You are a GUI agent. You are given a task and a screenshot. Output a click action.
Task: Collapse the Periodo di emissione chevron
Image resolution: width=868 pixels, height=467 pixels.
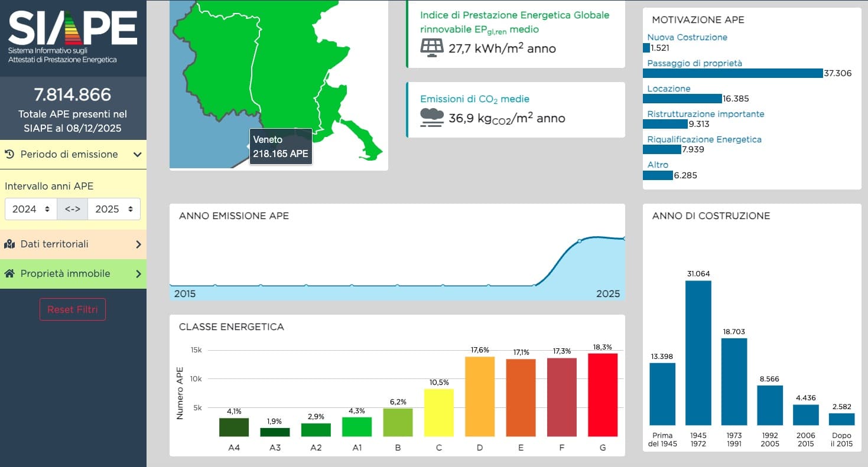point(137,155)
